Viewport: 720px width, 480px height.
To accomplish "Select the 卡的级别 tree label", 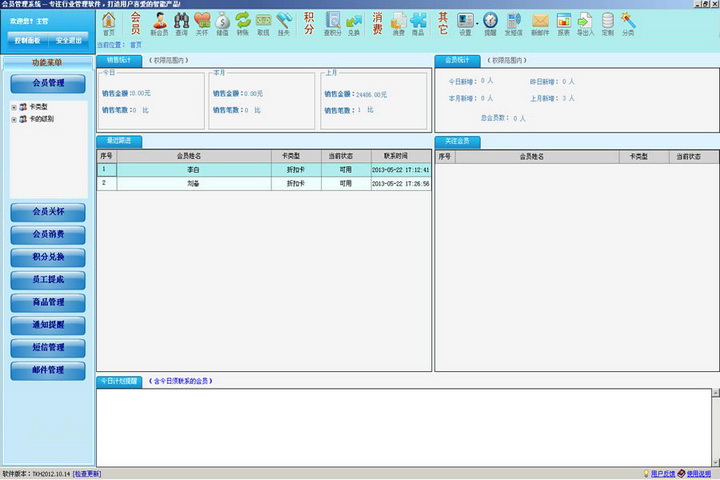I will pos(42,119).
